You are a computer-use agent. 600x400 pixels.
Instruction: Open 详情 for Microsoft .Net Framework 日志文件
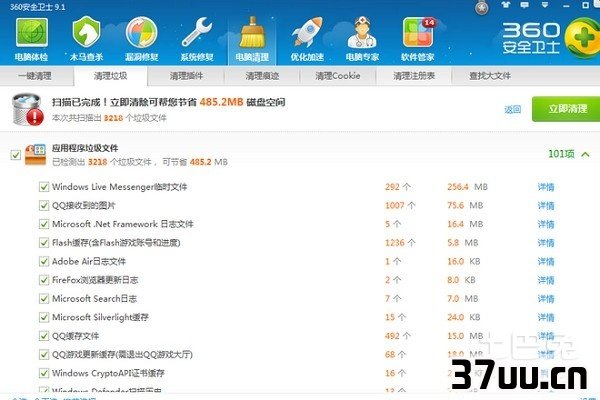[x=546, y=224]
